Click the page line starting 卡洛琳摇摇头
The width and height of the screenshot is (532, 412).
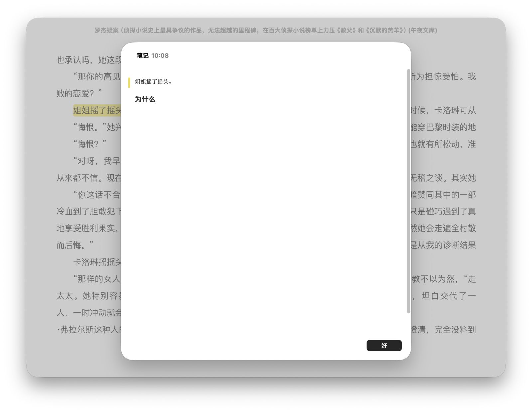click(x=97, y=262)
